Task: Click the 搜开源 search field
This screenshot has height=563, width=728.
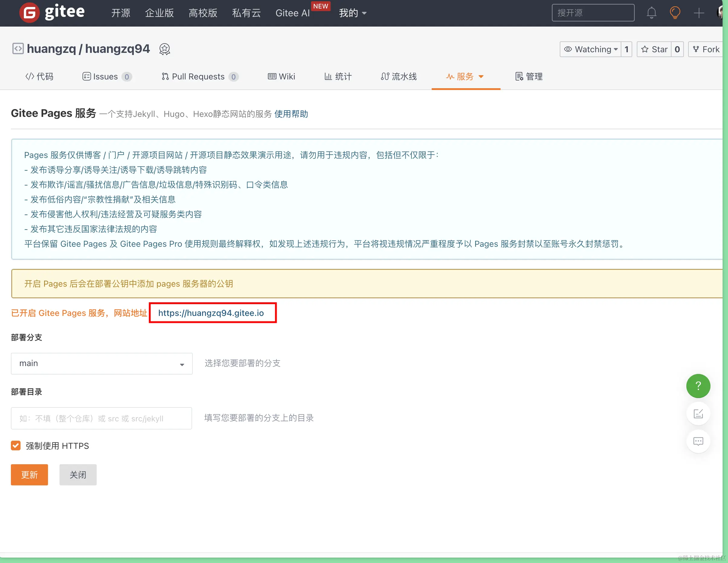Action: tap(593, 13)
